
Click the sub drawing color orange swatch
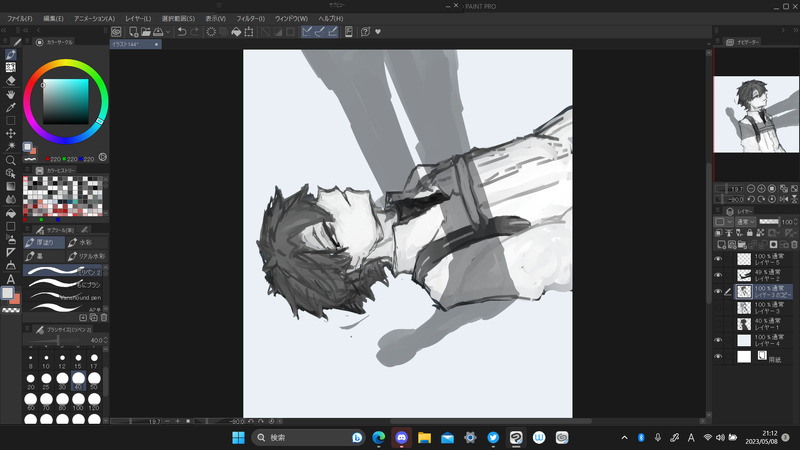(x=16, y=299)
